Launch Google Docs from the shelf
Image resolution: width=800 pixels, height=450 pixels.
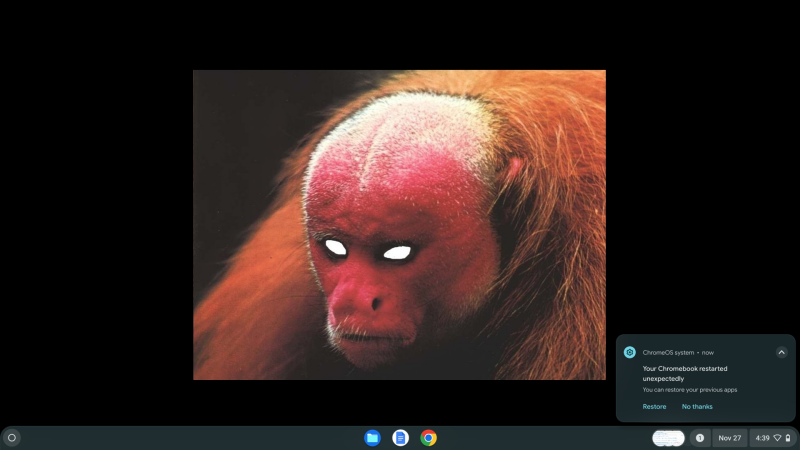coord(400,438)
